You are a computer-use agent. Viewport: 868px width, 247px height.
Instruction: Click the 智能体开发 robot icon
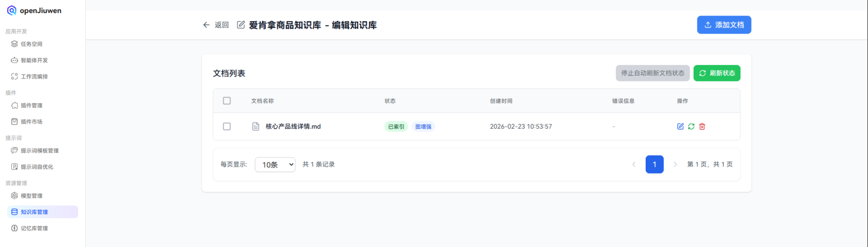14,60
